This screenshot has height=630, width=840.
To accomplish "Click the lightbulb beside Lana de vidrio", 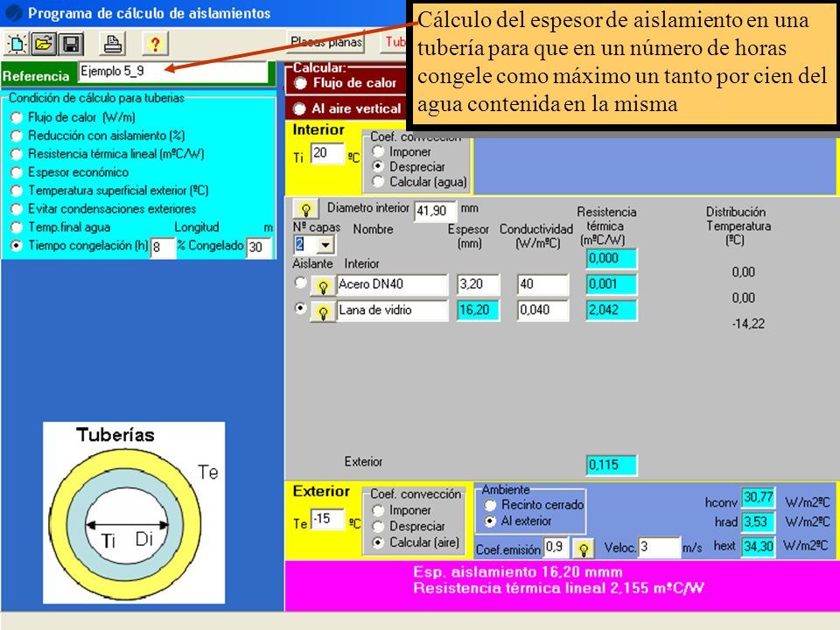I will (323, 311).
